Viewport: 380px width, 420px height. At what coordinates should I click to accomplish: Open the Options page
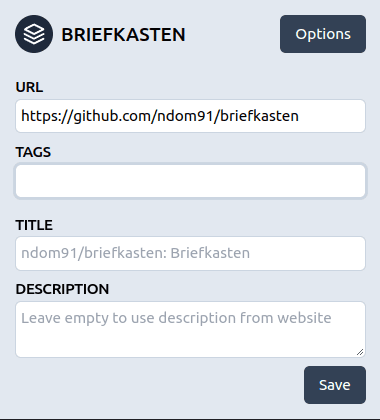[323, 34]
